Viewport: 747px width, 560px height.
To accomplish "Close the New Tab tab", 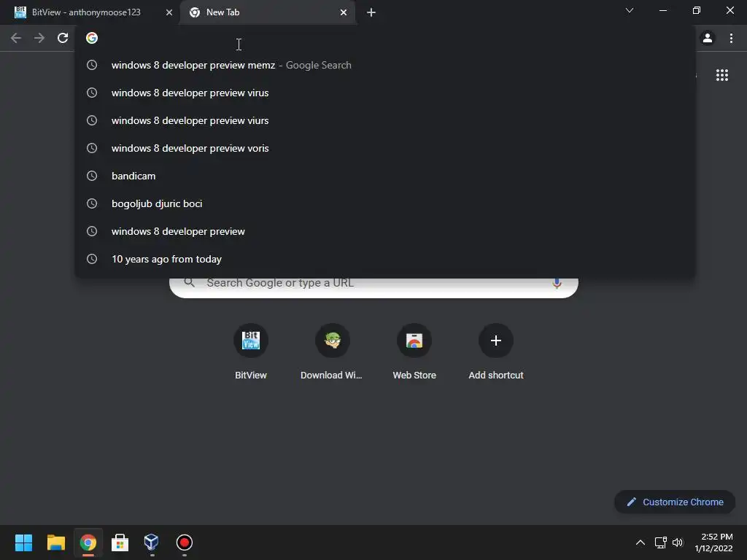I will tap(344, 12).
